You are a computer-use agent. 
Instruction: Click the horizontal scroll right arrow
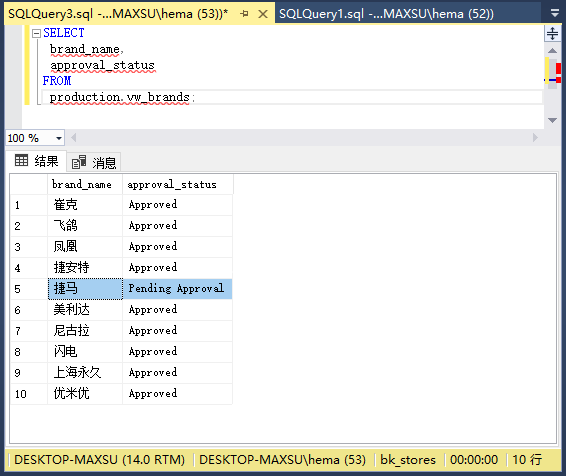[535, 137]
